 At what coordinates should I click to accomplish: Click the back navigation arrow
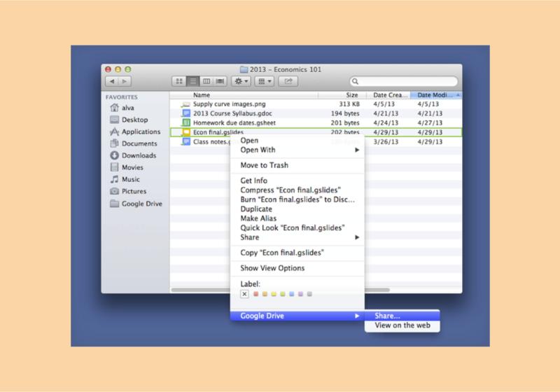[x=112, y=82]
